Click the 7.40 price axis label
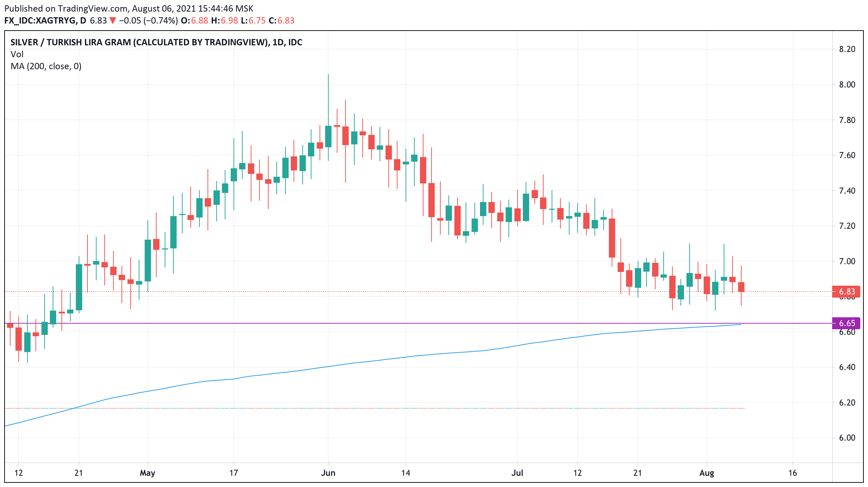The width and height of the screenshot is (868, 487). (x=847, y=191)
